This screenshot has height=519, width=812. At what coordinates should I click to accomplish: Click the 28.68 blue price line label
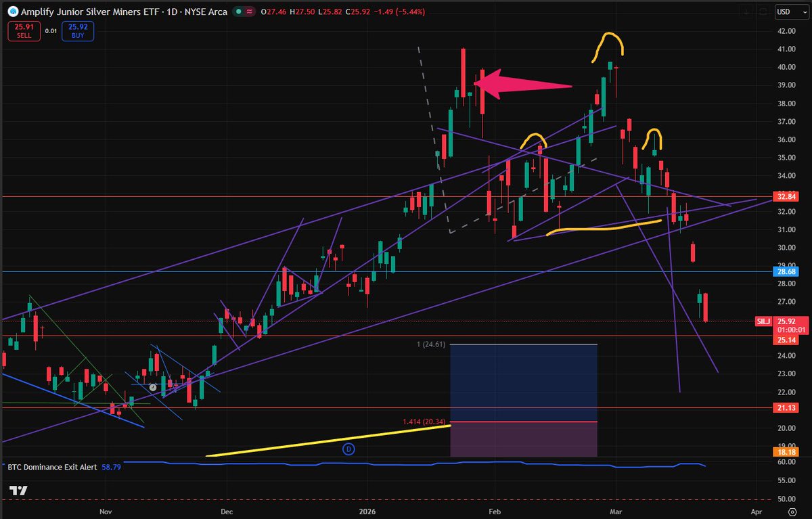786,271
